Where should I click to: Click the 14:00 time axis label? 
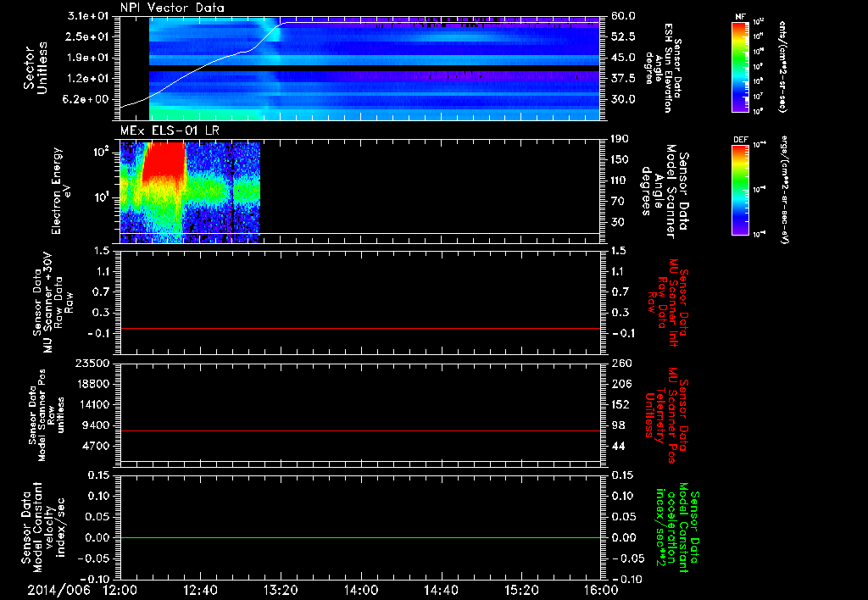click(x=361, y=590)
